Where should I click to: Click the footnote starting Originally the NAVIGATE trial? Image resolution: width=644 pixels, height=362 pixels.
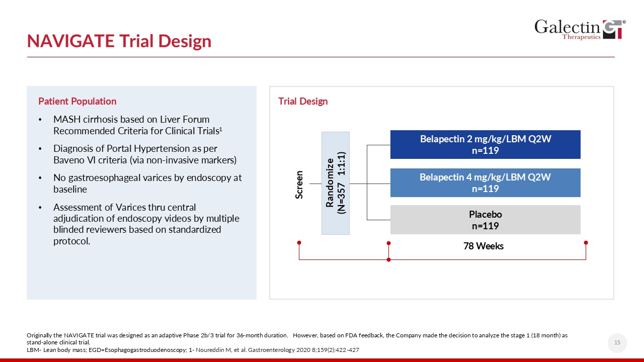click(x=297, y=338)
